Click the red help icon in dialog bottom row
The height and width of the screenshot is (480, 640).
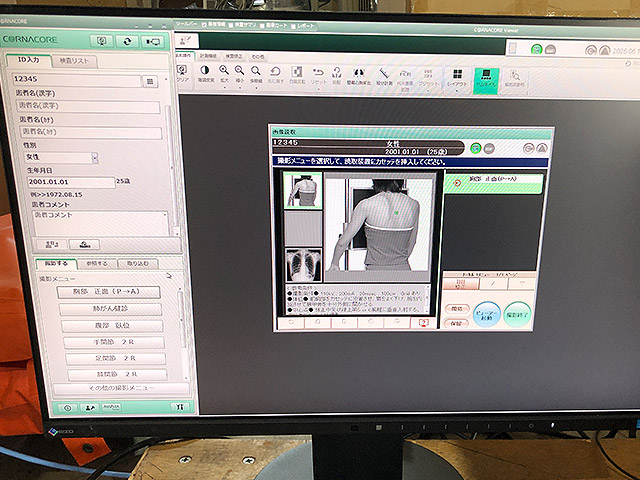tap(424, 323)
